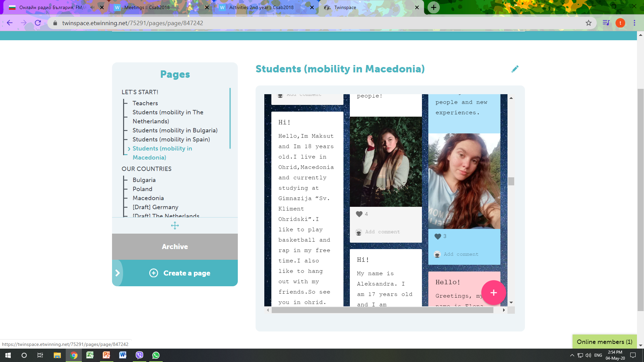Switch to Meetings :: Csab2018 tab
The height and width of the screenshot is (362, 644).
tap(147, 7)
